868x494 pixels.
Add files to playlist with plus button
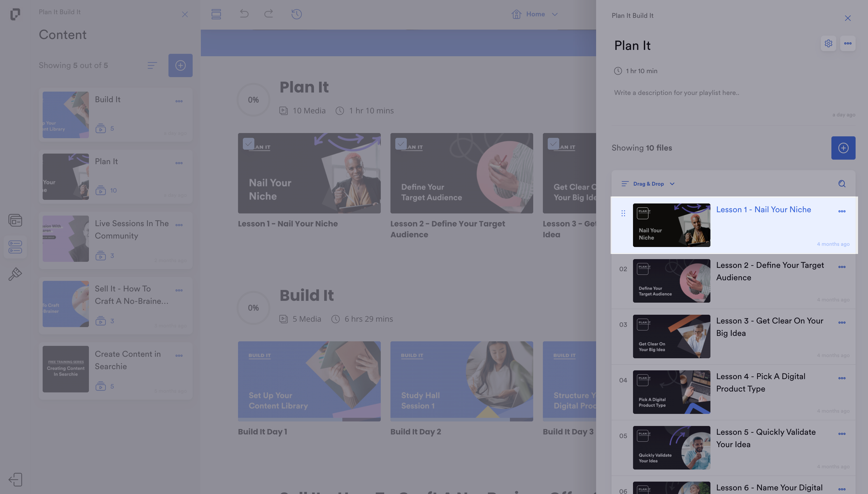[843, 148]
